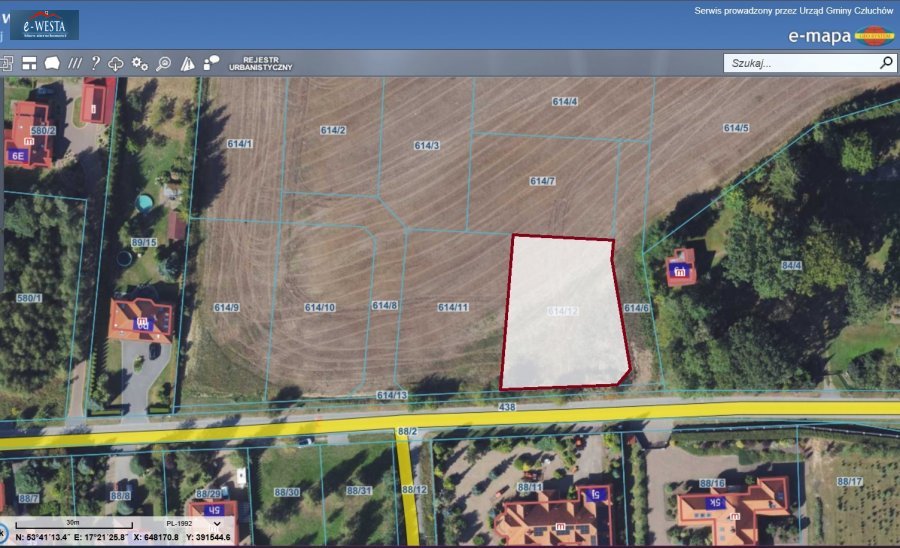This screenshot has width=900, height=548.
Task: Click the magnifier search-on-map icon
Action: pyautogui.click(x=163, y=63)
